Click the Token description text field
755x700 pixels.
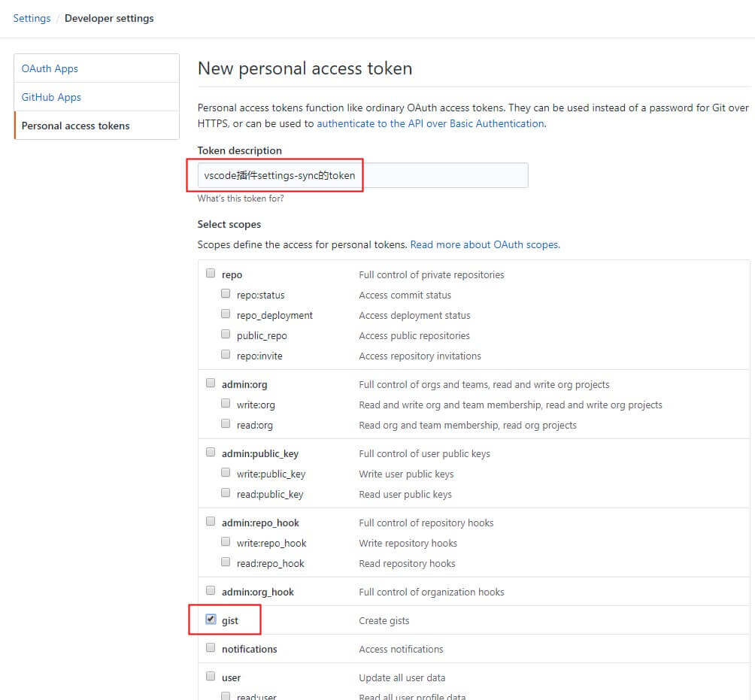click(362, 175)
